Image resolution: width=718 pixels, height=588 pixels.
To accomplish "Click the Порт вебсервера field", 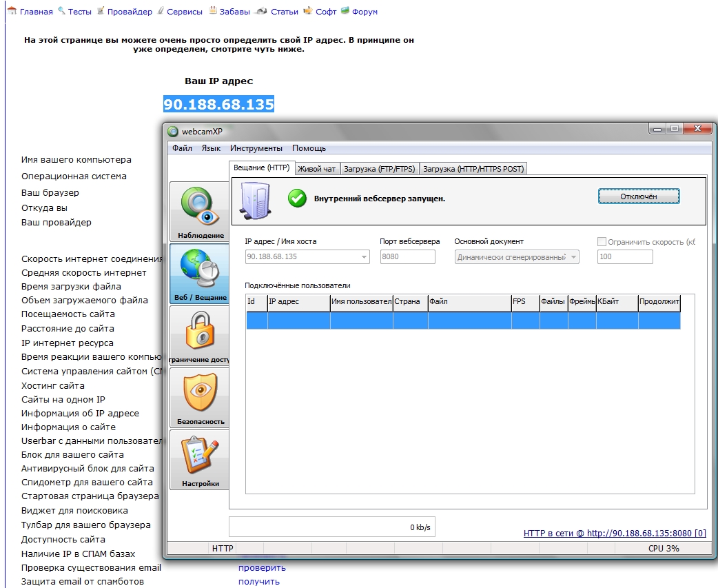I will click(407, 257).
